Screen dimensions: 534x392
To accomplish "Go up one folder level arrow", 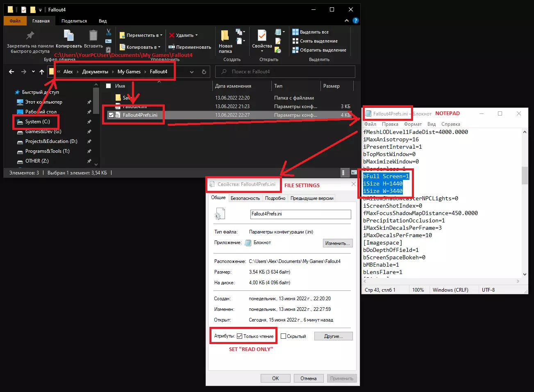I will [42, 72].
